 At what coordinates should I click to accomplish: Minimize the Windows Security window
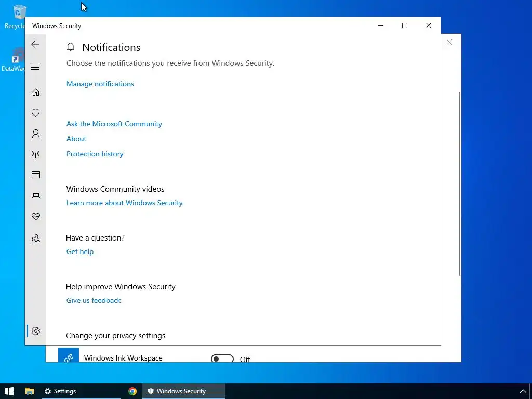coord(381,25)
